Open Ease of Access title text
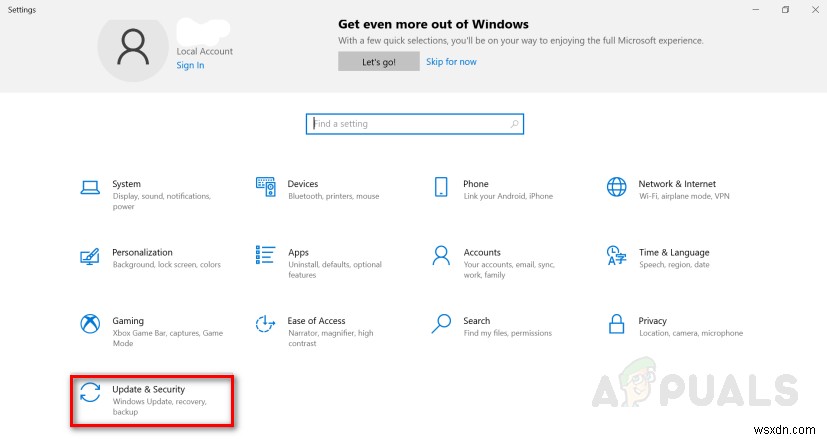Image resolution: width=827 pixels, height=440 pixels. [316, 321]
